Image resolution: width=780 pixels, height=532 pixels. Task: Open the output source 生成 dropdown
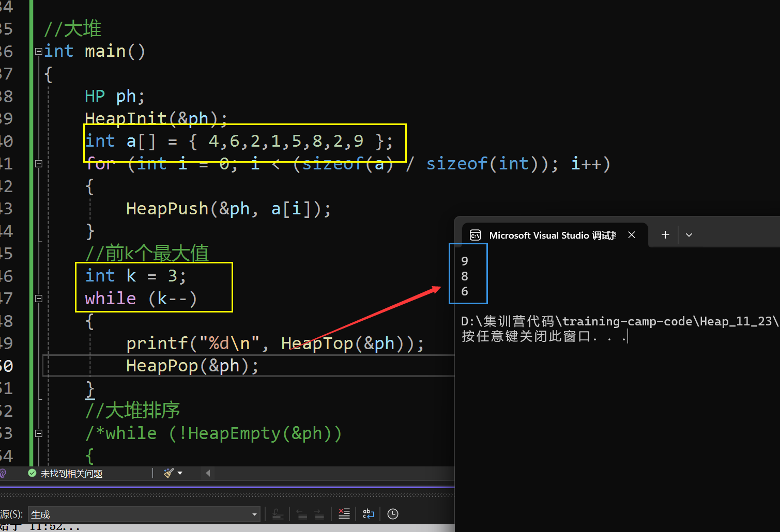(144, 514)
